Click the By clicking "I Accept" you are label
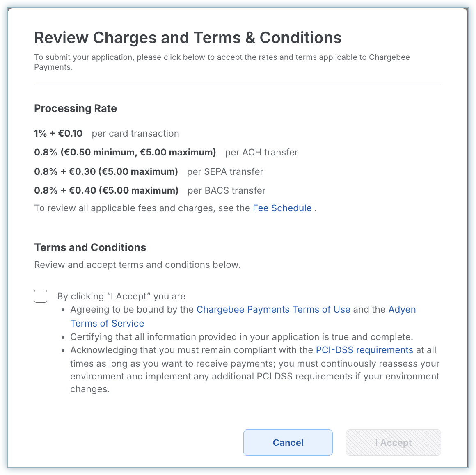Image resolution: width=476 pixels, height=475 pixels. [x=121, y=296]
